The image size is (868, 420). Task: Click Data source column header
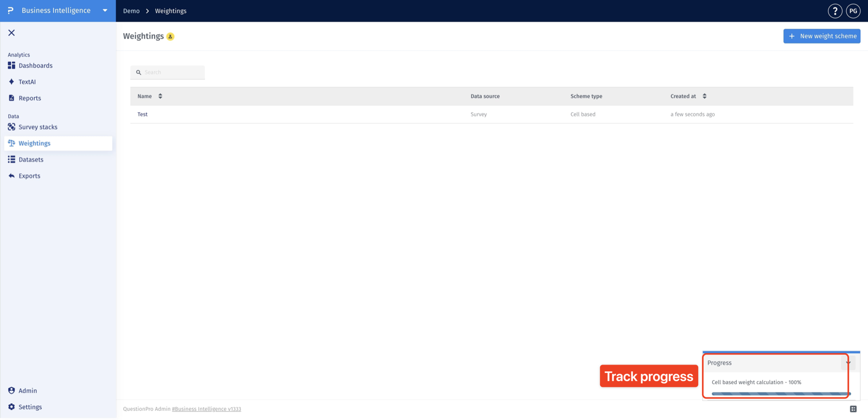click(x=485, y=96)
